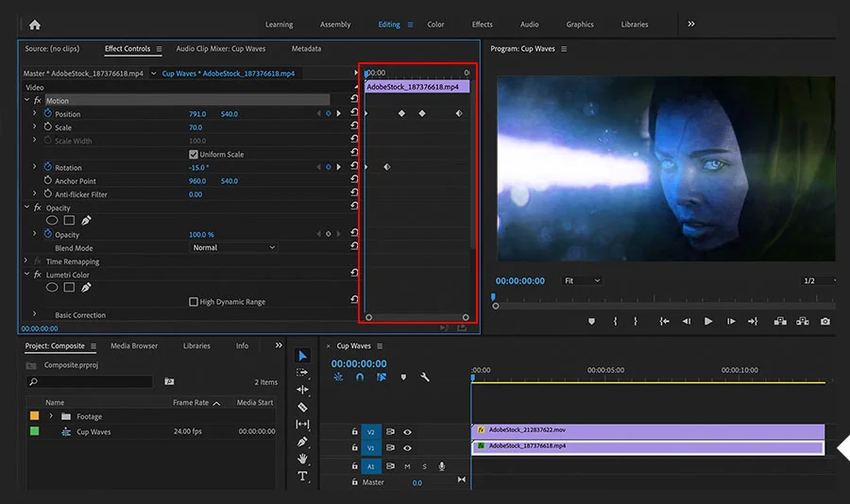The height and width of the screenshot is (504, 850).
Task: Add marker in the timeline panel
Action: coord(403,378)
